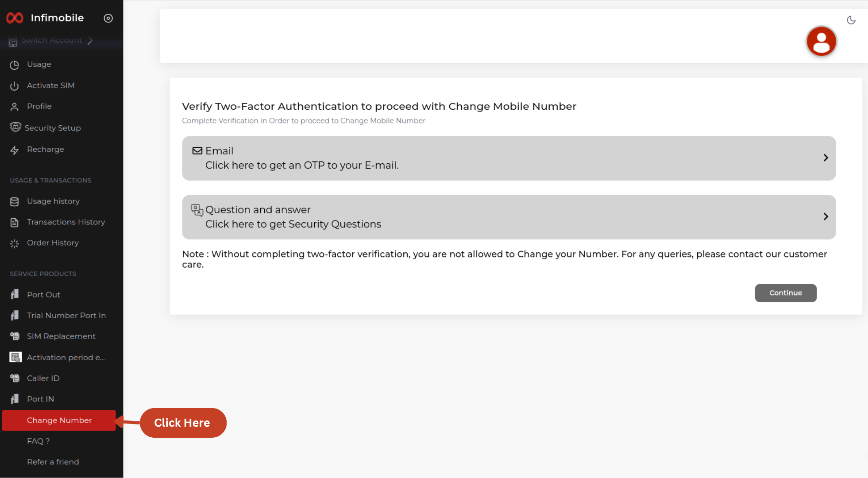Expand the Switch Account chevron
The height and width of the screenshot is (478, 868).
(x=90, y=40)
